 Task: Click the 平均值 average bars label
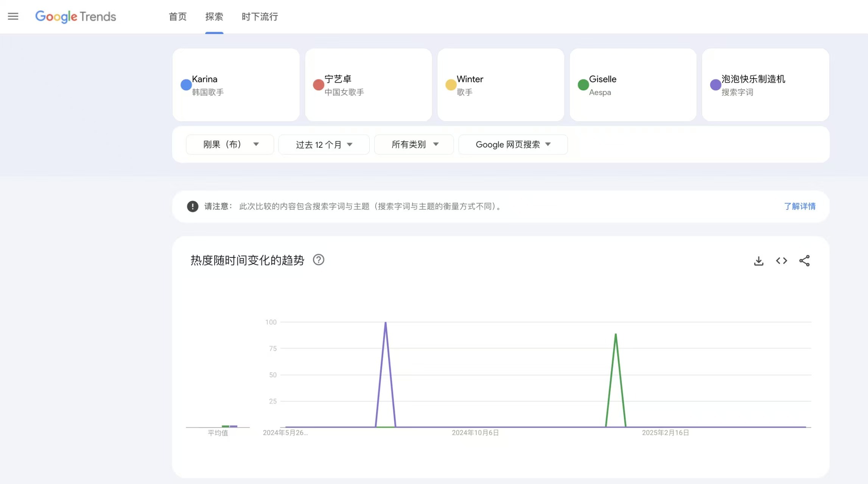click(x=218, y=433)
